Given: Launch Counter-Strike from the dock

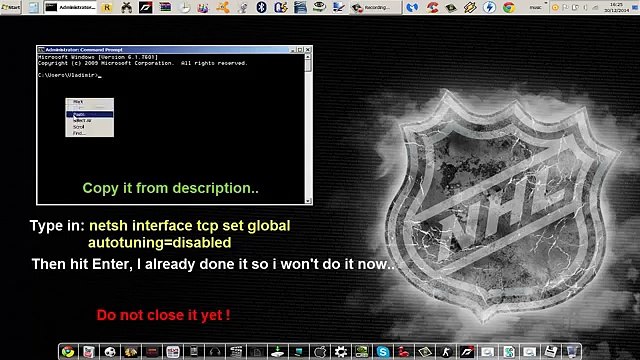Looking at the screenshot, I should (x=446, y=351).
